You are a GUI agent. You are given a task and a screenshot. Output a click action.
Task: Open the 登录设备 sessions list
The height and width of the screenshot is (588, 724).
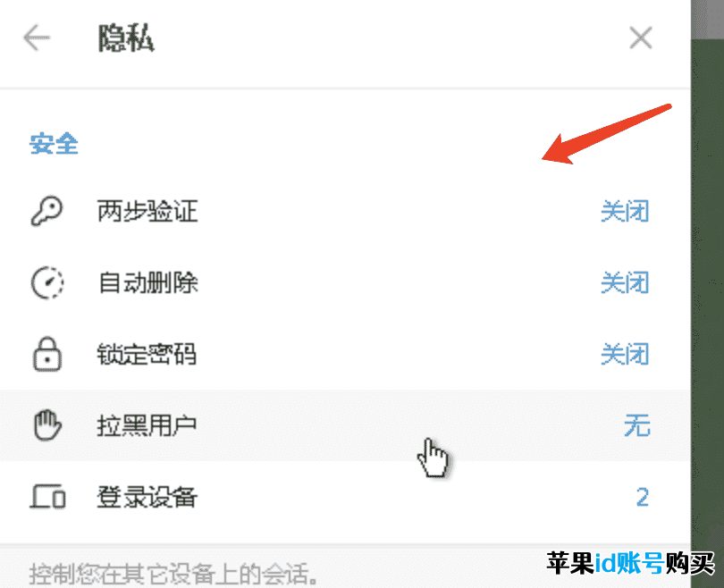[345, 497]
